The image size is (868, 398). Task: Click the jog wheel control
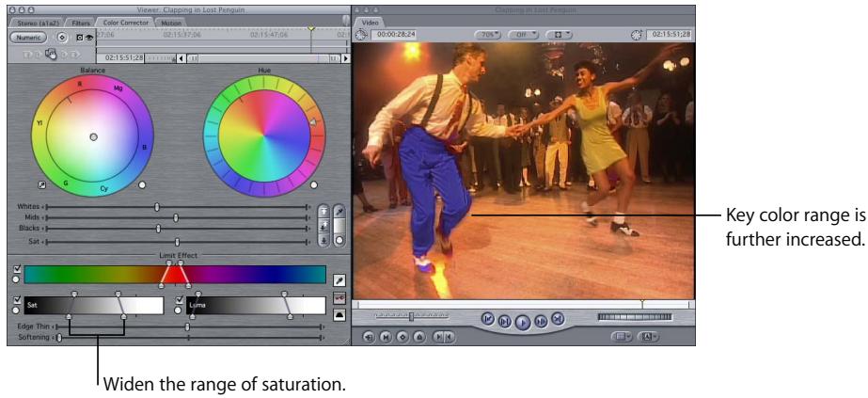(635, 317)
